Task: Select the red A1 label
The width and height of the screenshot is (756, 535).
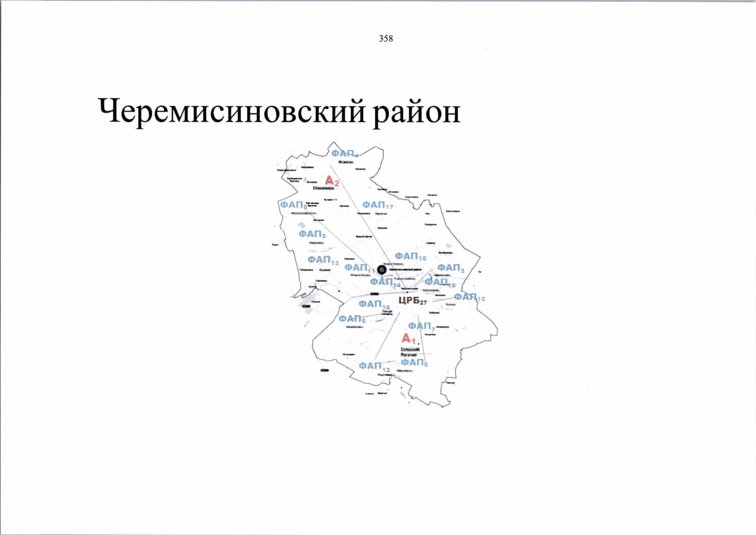Action: 409,338
